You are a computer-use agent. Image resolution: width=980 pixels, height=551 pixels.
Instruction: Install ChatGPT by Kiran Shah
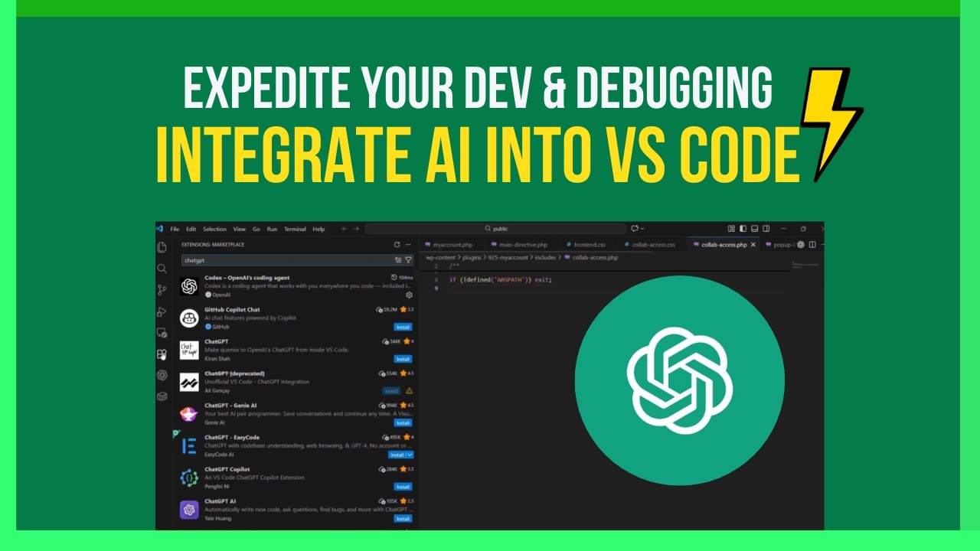click(x=403, y=359)
